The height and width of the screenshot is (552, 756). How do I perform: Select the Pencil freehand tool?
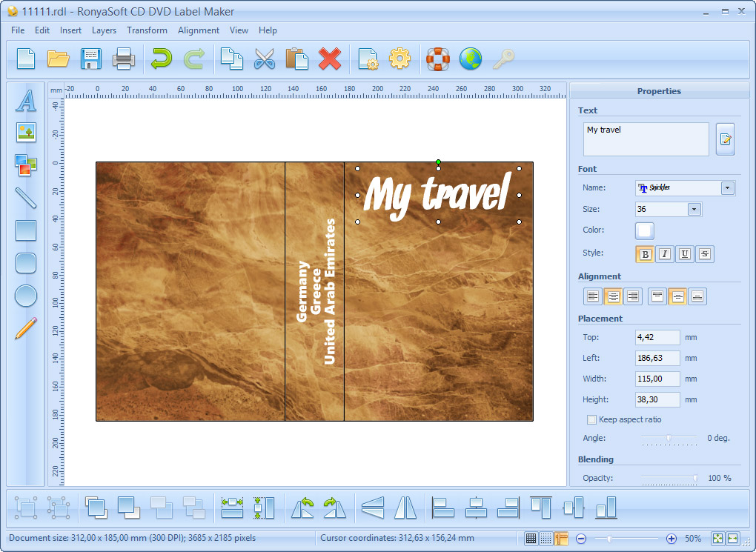(26, 328)
